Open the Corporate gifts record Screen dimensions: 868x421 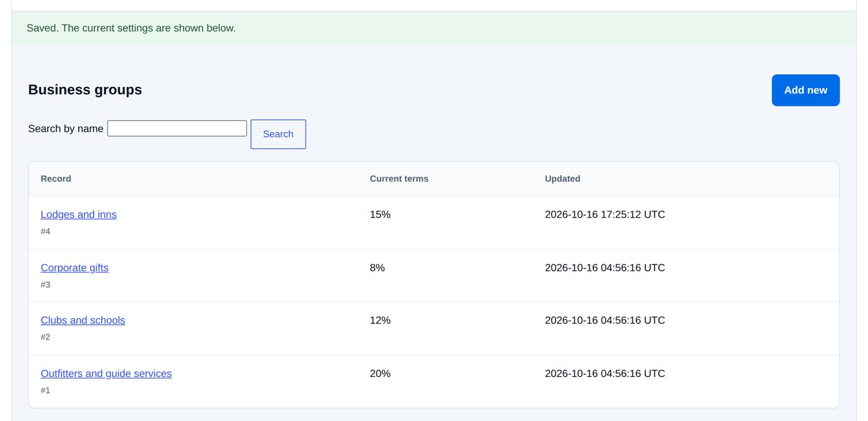click(x=74, y=268)
